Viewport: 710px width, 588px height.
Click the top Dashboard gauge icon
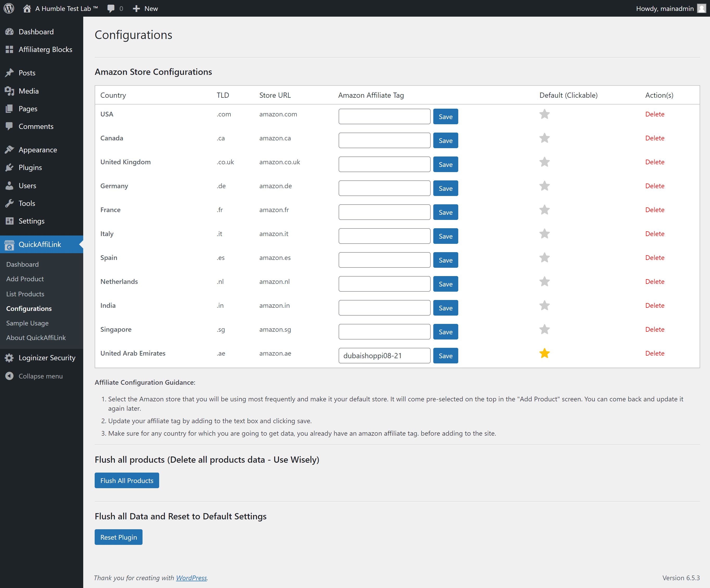pos(9,32)
